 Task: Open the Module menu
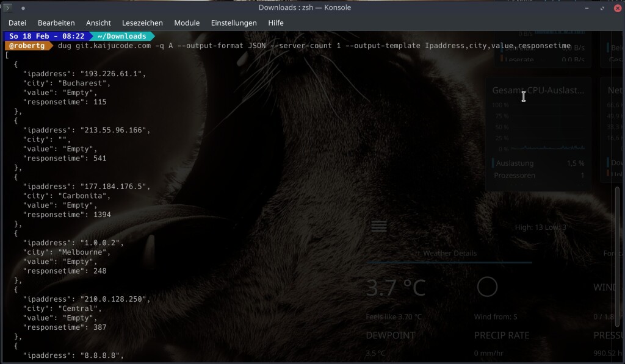187,23
